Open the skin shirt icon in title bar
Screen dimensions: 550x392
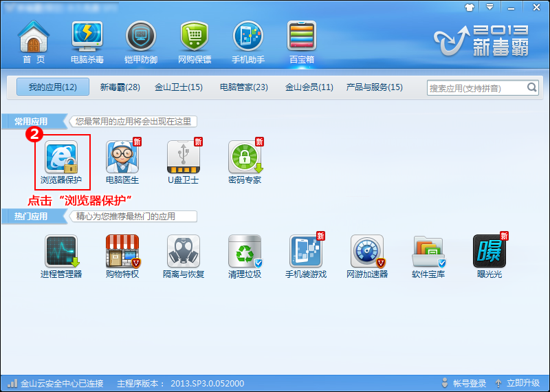(x=470, y=7)
